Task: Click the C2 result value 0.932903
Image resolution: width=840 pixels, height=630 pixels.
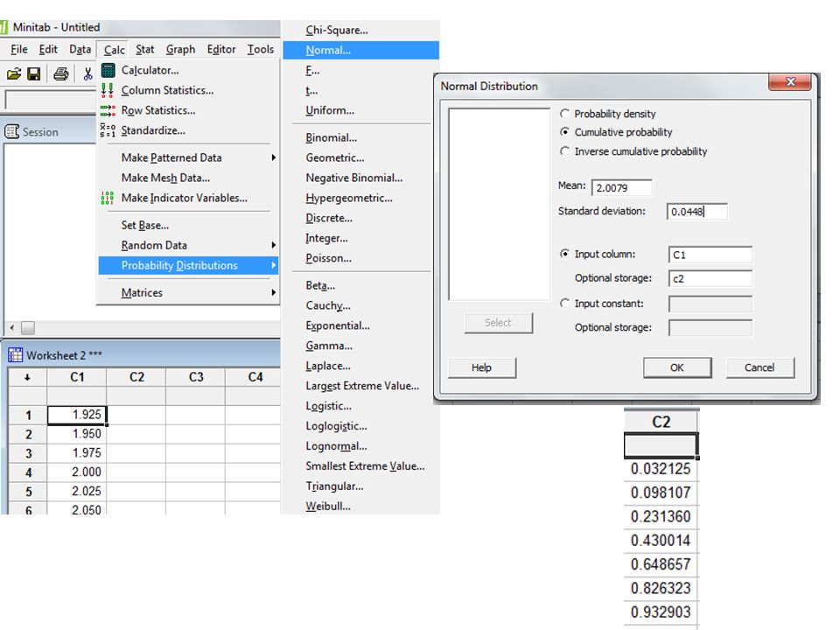Action: point(661,612)
